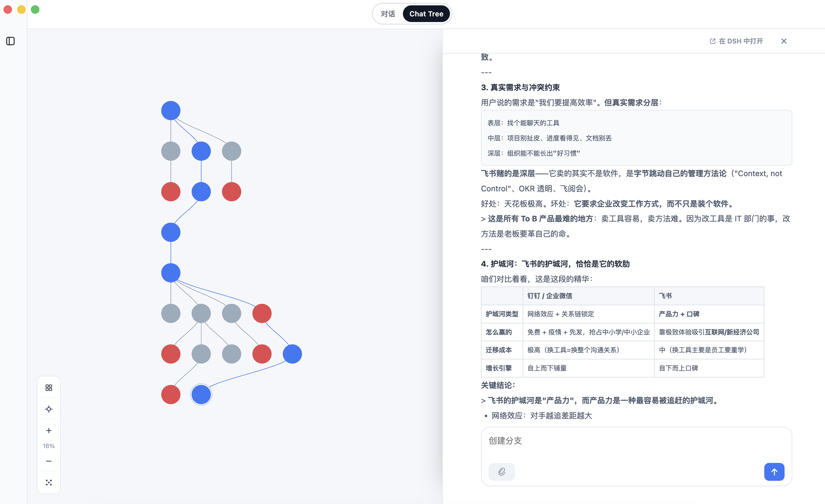Select the highlighted blue node with outline ring
This screenshot has width=825, height=504.
tap(201, 394)
